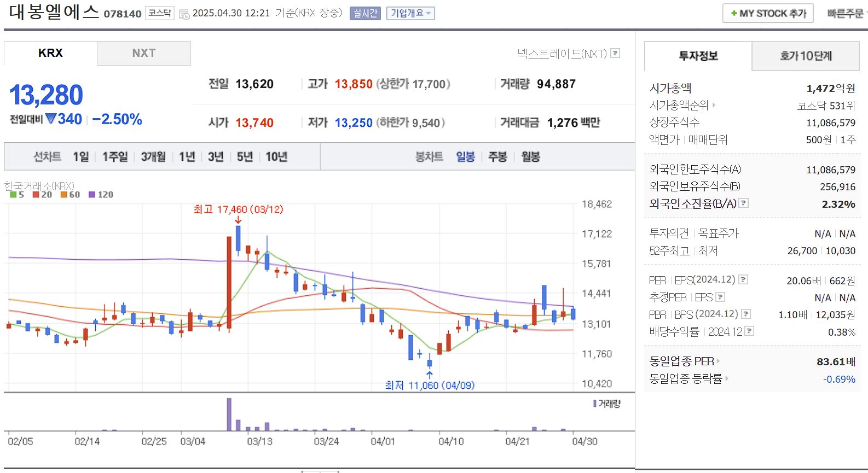The image size is (868, 473).
Task: Click the 최고 17,460 (03/12) chart marker
Action: pos(238,209)
